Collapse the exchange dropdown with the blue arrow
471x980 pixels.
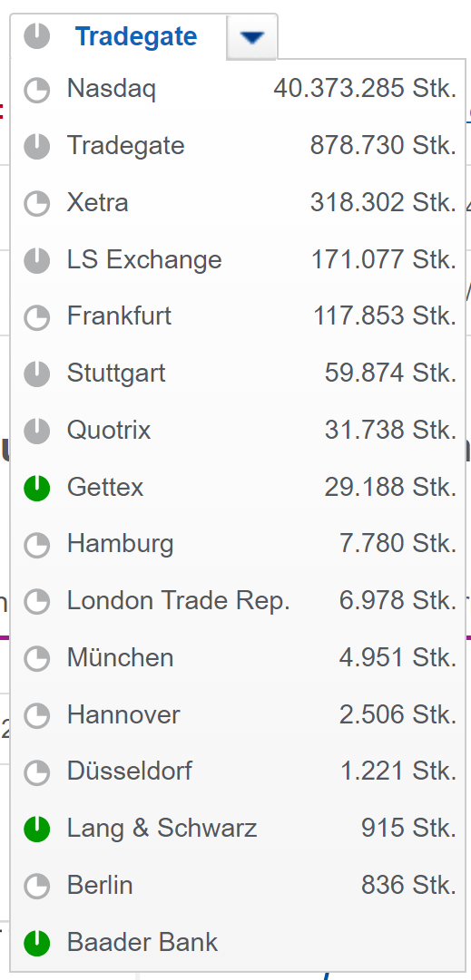[252, 37]
